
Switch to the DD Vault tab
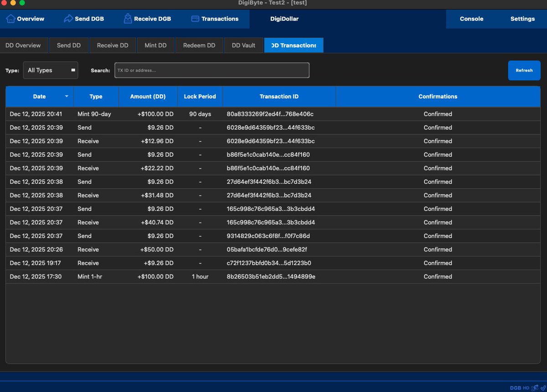(243, 46)
